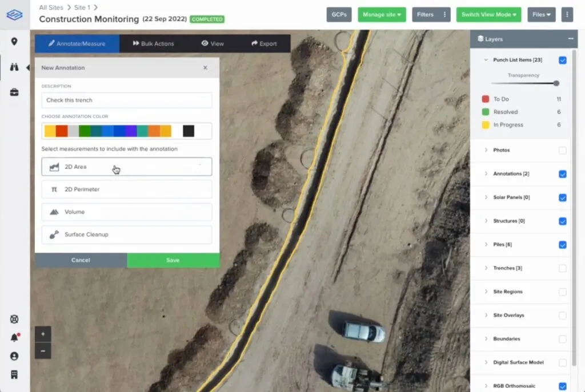Expand the Boundaries layer group
This screenshot has width=585, height=392.
point(486,339)
